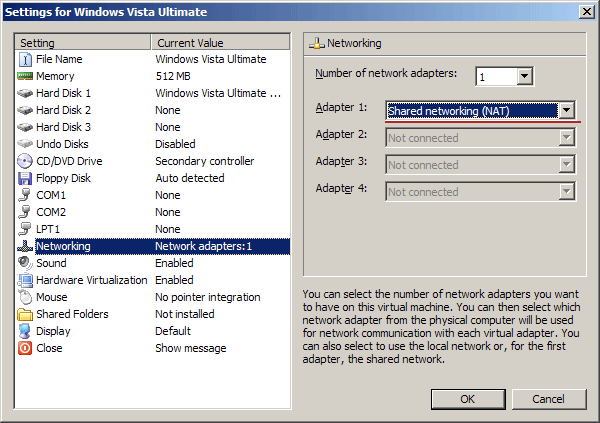The image size is (600, 423).
Task: Click the OK button
Action: [x=467, y=398]
